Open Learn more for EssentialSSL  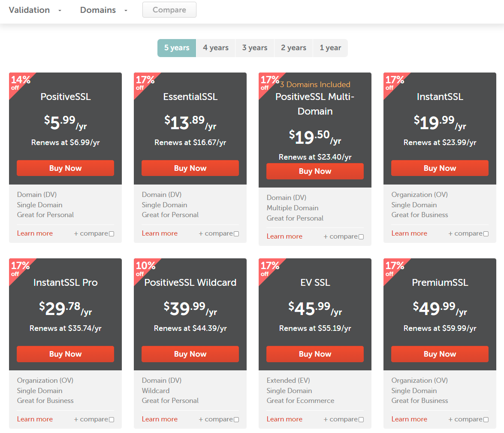tap(160, 233)
